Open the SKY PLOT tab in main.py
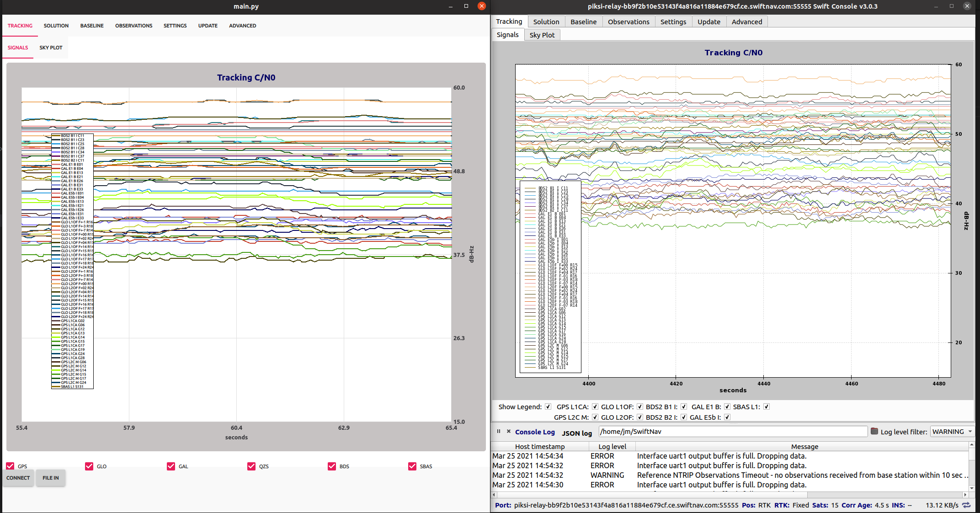This screenshot has height=513, width=980. 51,48
